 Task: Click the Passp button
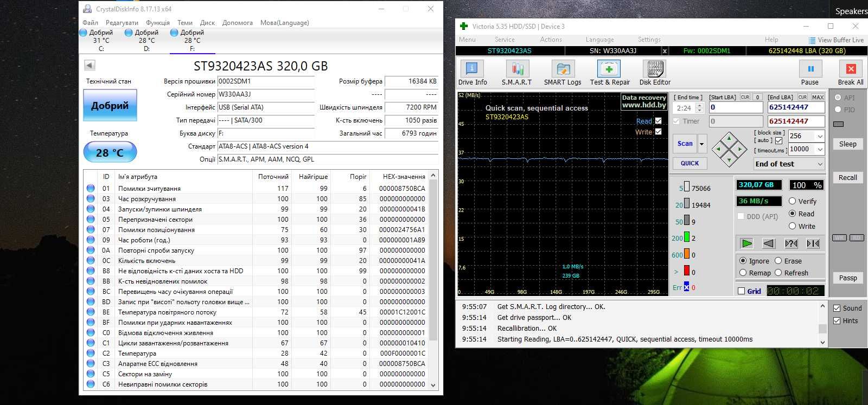pyautogui.click(x=848, y=278)
